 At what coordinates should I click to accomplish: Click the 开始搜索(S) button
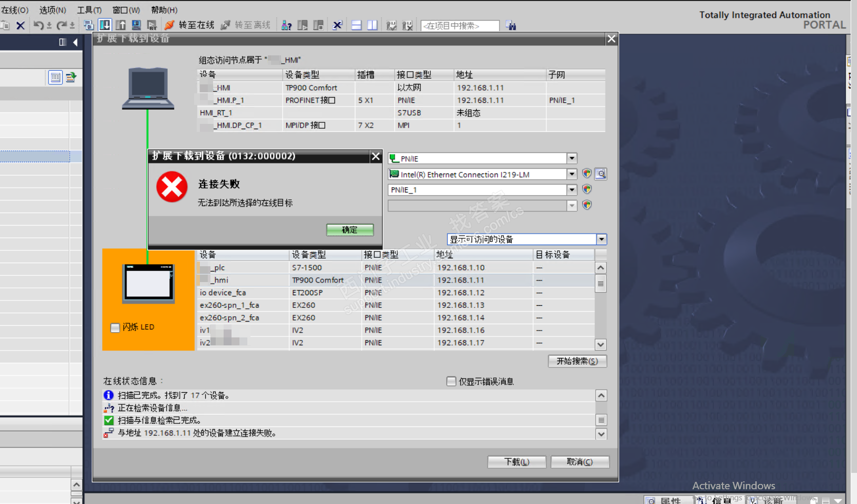click(577, 361)
